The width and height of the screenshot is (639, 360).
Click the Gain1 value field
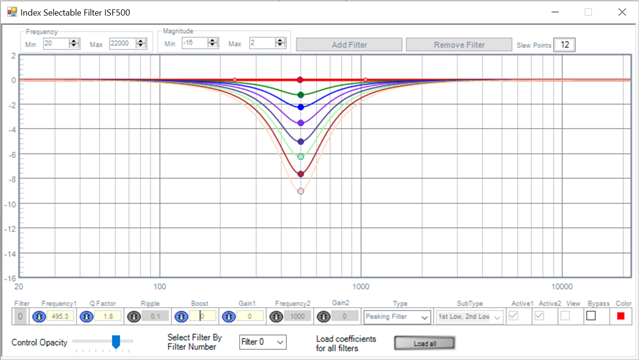coord(250,316)
